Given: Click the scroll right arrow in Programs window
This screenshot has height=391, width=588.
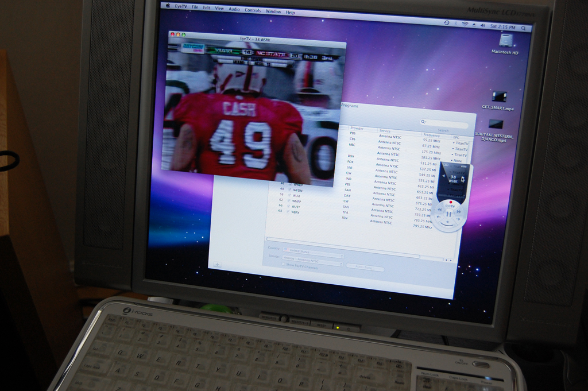Looking at the screenshot, I should [x=450, y=260].
